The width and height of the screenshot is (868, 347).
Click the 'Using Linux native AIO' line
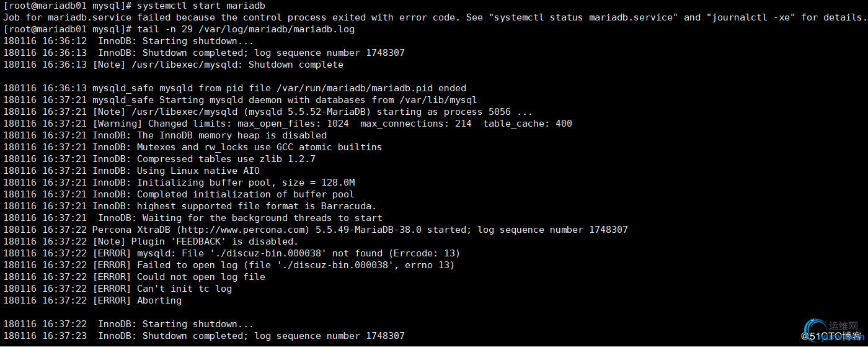[131, 171]
